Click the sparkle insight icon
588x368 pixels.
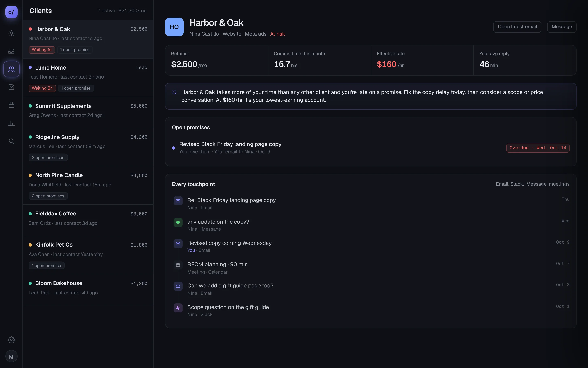tap(174, 92)
